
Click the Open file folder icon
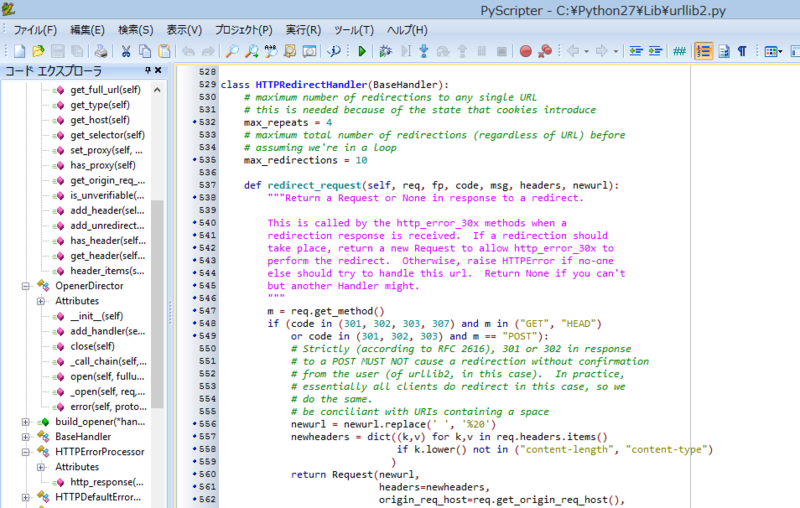coord(38,51)
